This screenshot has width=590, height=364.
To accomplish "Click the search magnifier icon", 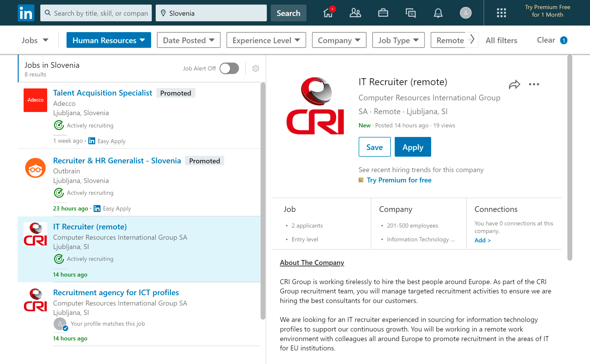I will click(x=48, y=13).
